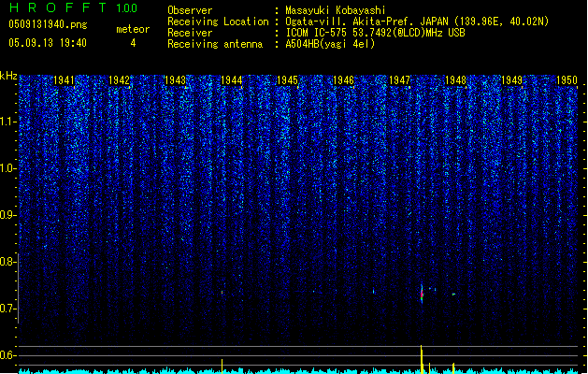588x374 pixels.
Task: Click the 0.7 kHz axis label
Action: 7,309
